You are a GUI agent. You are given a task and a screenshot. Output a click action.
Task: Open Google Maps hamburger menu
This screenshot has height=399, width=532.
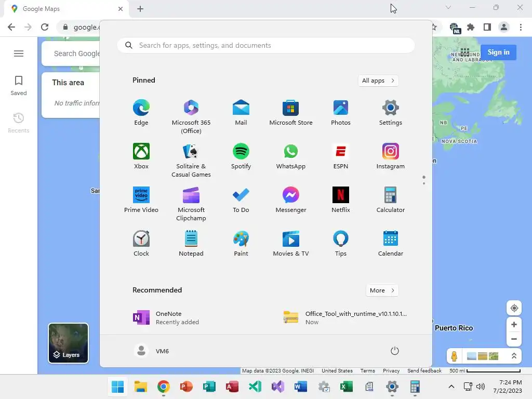coord(19,54)
